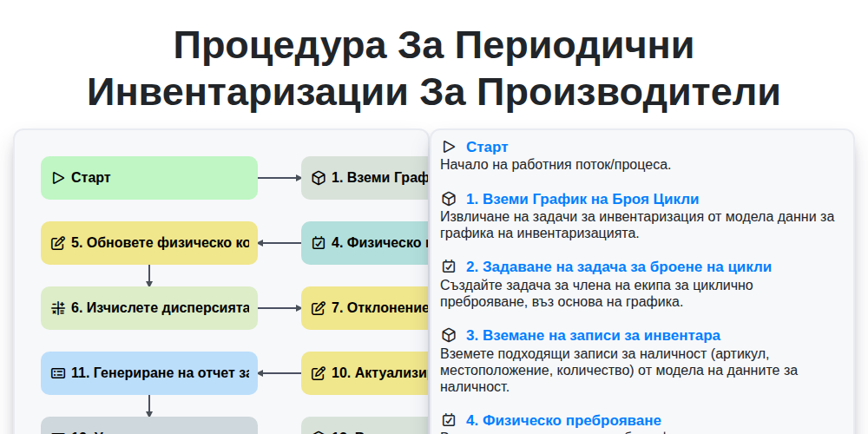This screenshot has height=434, width=868.
Task: Click text Извличане на задачи за инвентаризация
Action: 637,225
